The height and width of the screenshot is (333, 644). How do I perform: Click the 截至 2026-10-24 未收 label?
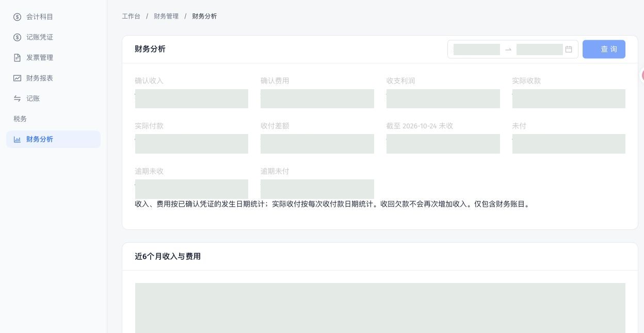pos(420,126)
